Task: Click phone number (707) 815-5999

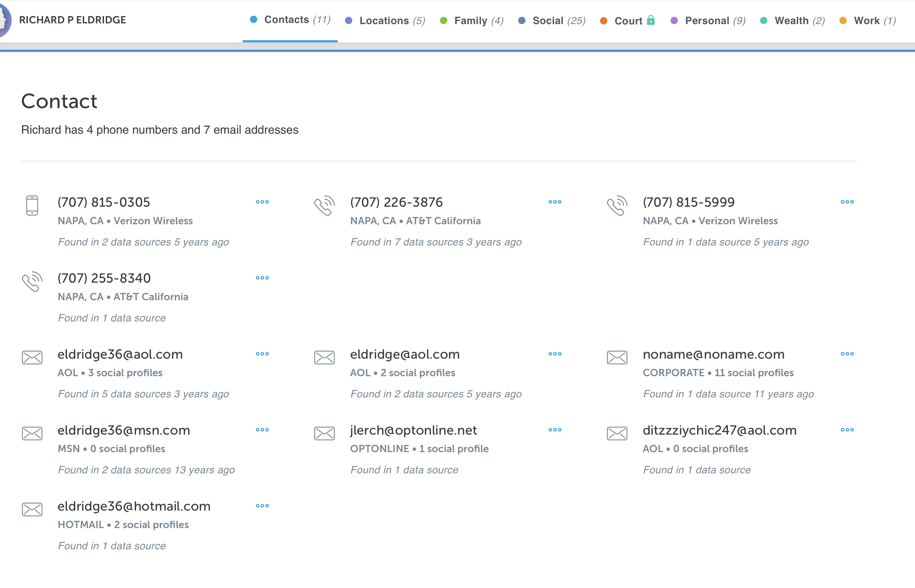Action: pos(689,202)
